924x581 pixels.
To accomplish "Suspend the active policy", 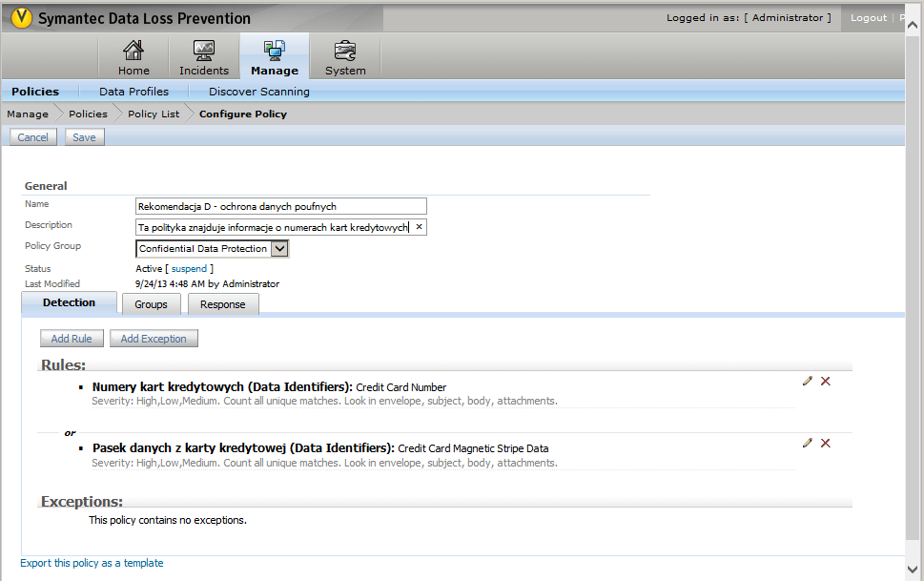I will (189, 268).
